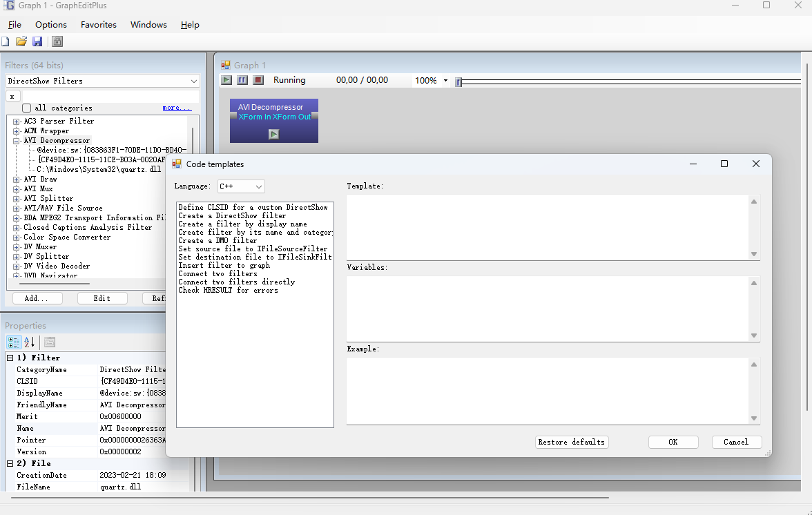This screenshot has width=812, height=515.
Task: Cancel the Code templates dialog
Action: [736, 442]
